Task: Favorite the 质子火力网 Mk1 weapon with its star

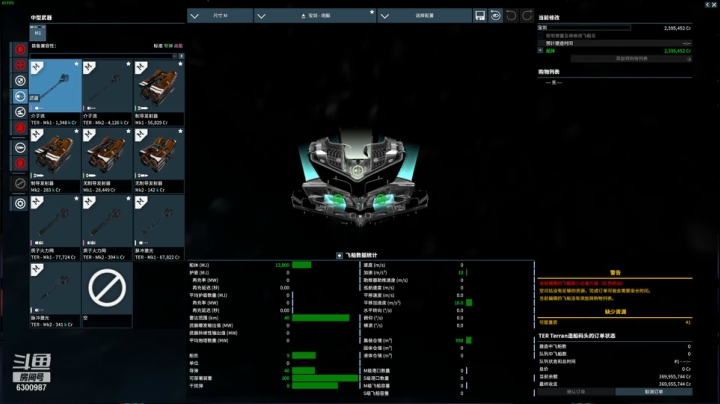Action: click(x=76, y=199)
